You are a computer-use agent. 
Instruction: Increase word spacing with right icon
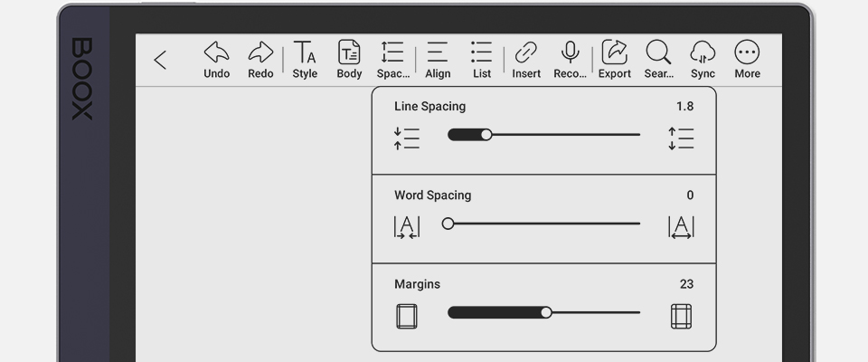(x=681, y=227)
